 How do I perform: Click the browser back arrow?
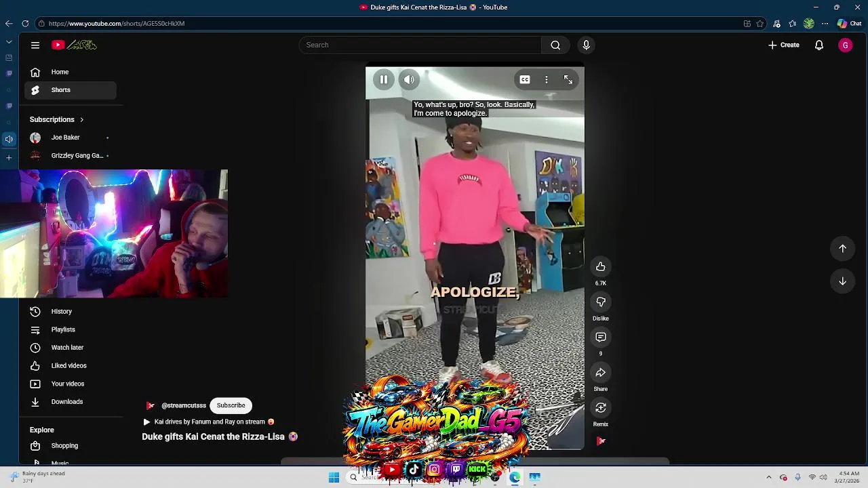pyautogui.click(x=8, y=24)
